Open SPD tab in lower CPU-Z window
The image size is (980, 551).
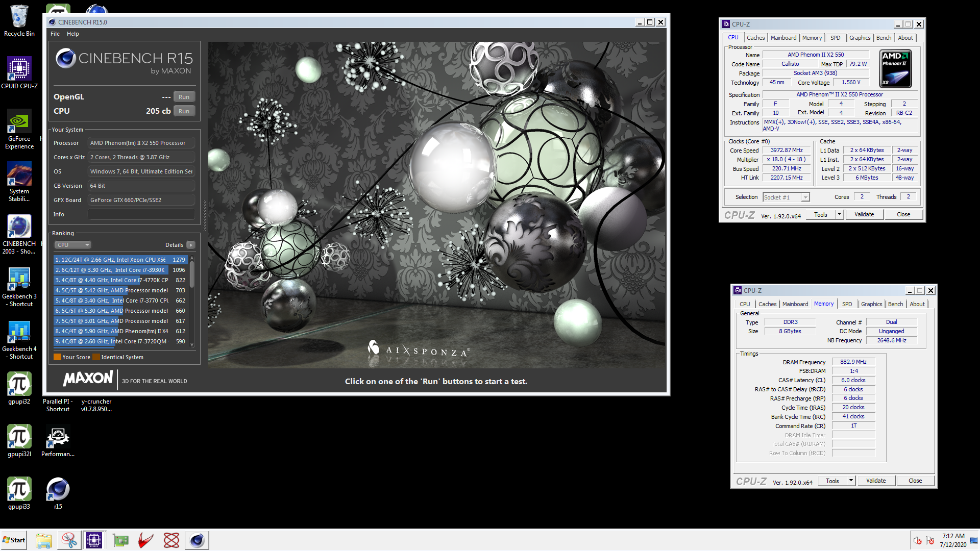(847, 304)
